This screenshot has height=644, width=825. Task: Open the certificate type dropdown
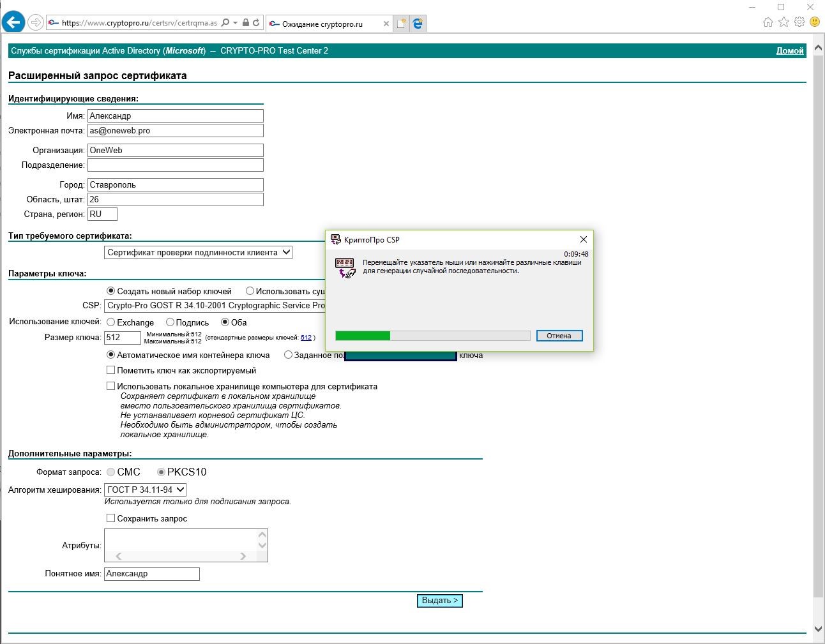tap(198, 252)
